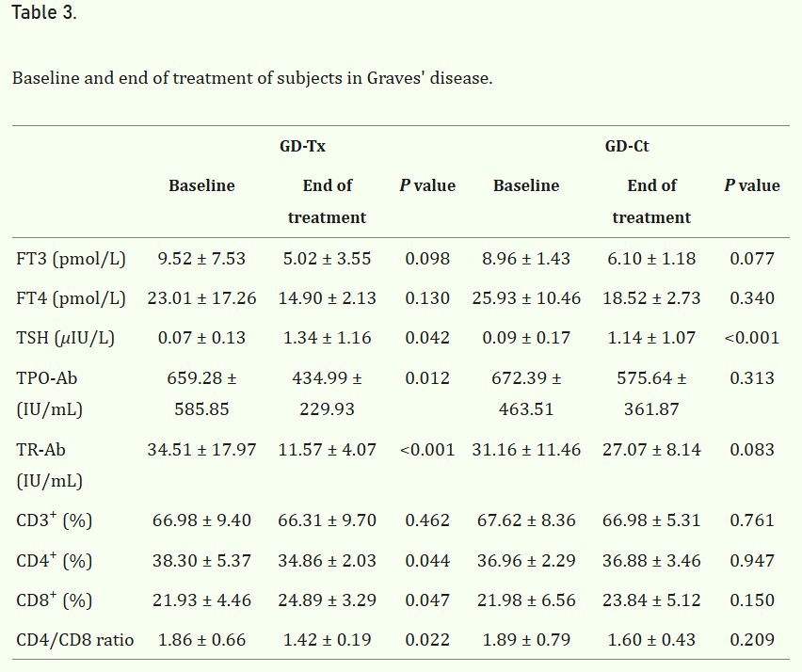Click the 9.52 ± 7.53 cell
The height and width of the screenshot is (672, 802).
point(201,259)
